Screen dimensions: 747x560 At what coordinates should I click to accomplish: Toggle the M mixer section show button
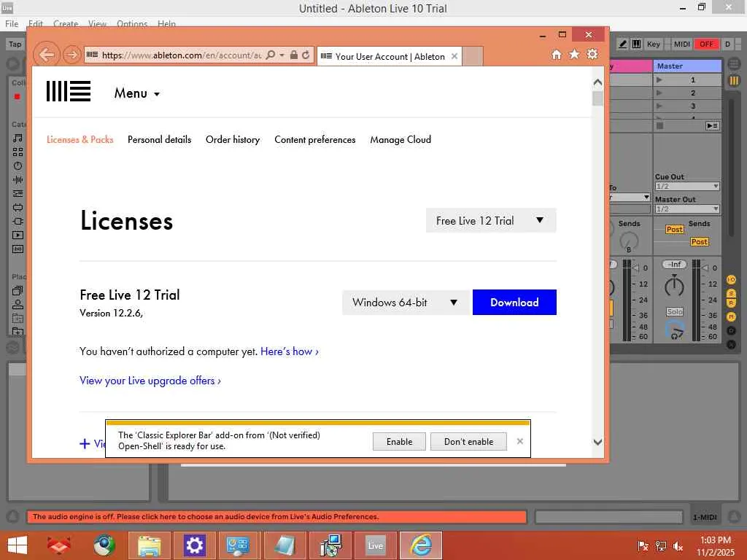point(731,316)
